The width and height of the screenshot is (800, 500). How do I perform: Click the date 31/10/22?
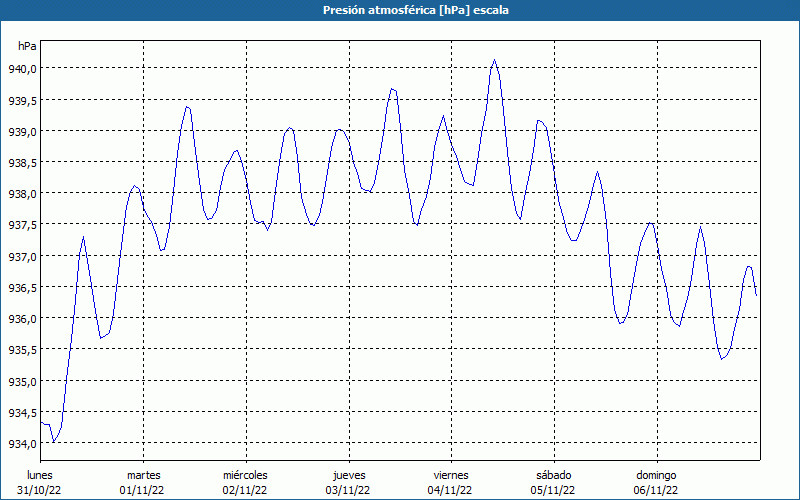(39, 490)
